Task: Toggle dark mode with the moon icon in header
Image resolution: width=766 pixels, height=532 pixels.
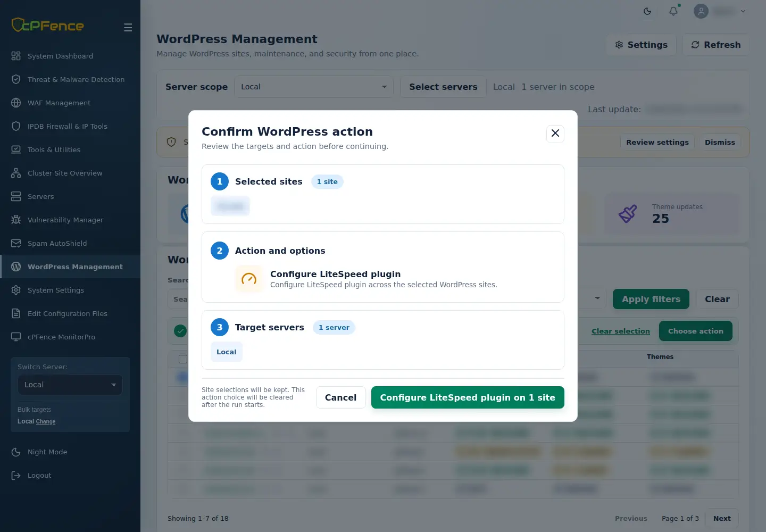Action: (647, 11)
